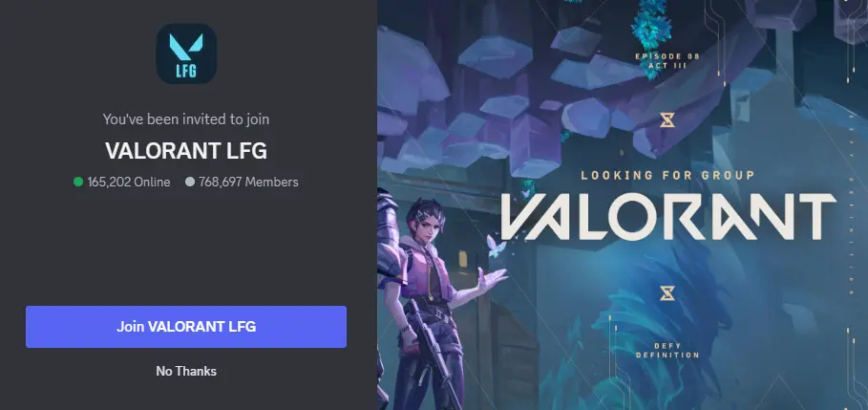Viewport: 868px width, 410px height.
Task: Click the glowing butterfly near the character's hand
Action: [493, 245]
